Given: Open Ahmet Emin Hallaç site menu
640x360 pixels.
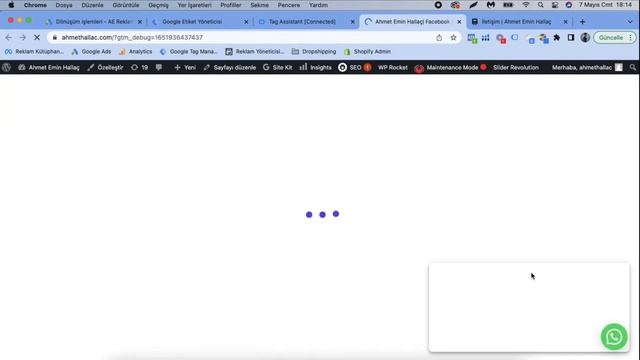Looking at the screenshot, I should 49,68.
